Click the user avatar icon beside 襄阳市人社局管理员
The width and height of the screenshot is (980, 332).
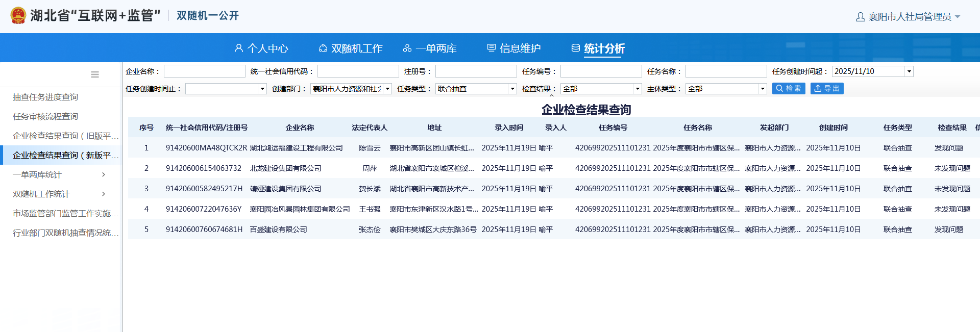(x=860, y=17)
